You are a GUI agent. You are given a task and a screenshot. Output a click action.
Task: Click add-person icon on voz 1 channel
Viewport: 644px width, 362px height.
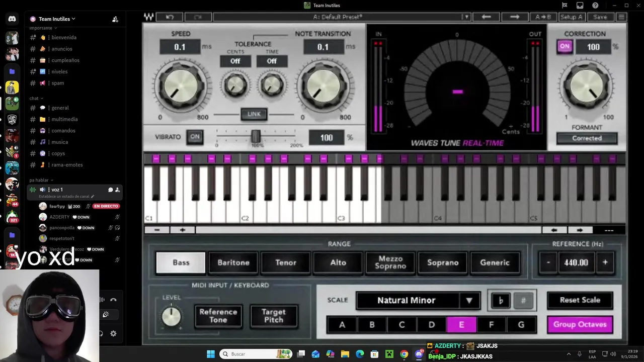click(117, 190)
